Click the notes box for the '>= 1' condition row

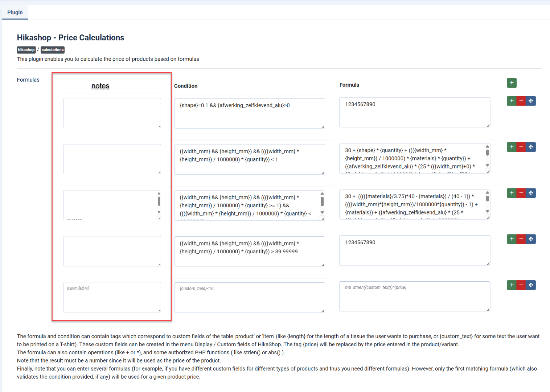[x=112, y=205]
